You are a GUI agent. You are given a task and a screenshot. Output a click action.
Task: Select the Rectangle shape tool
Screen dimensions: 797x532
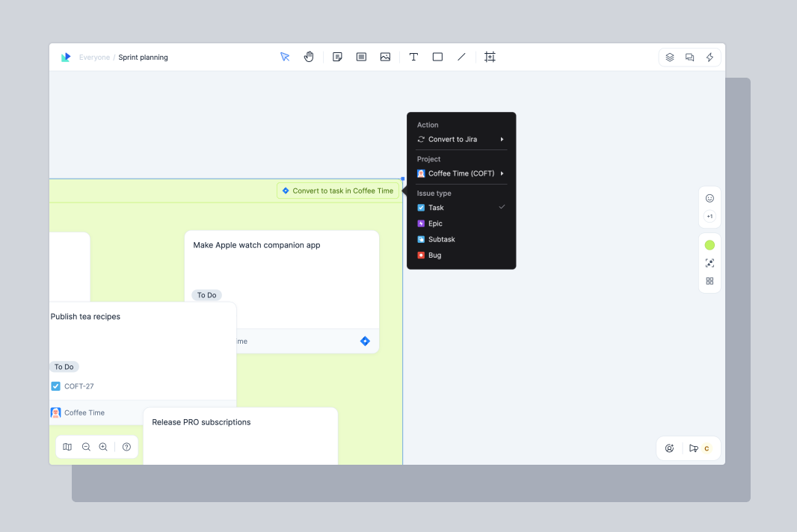(x=437, y=57)
